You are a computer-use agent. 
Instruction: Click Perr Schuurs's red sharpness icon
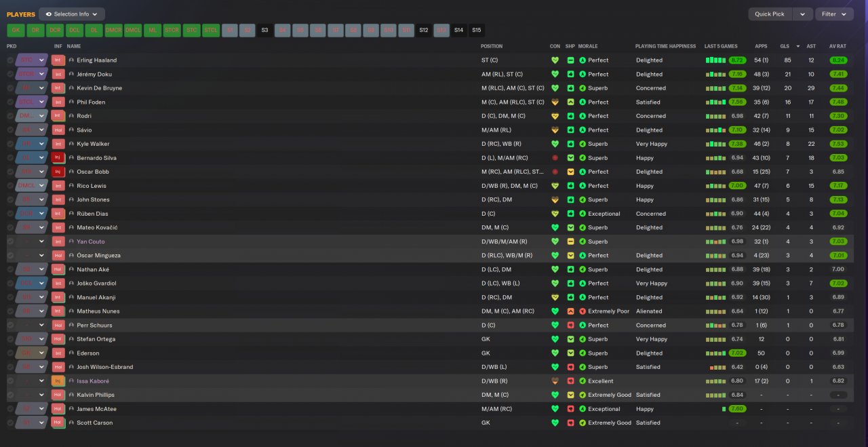click(571, 326)
